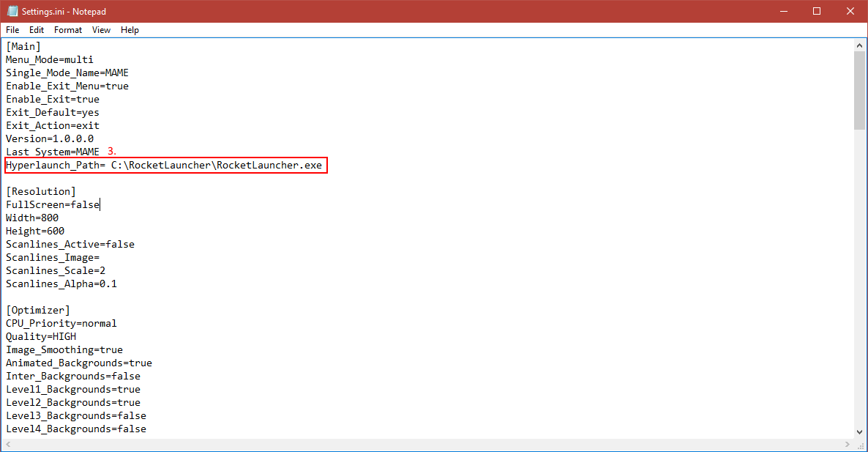The image size is (868, 452).
Task: Click the Single_Mode_Name=MAME line
Action: 67,73
